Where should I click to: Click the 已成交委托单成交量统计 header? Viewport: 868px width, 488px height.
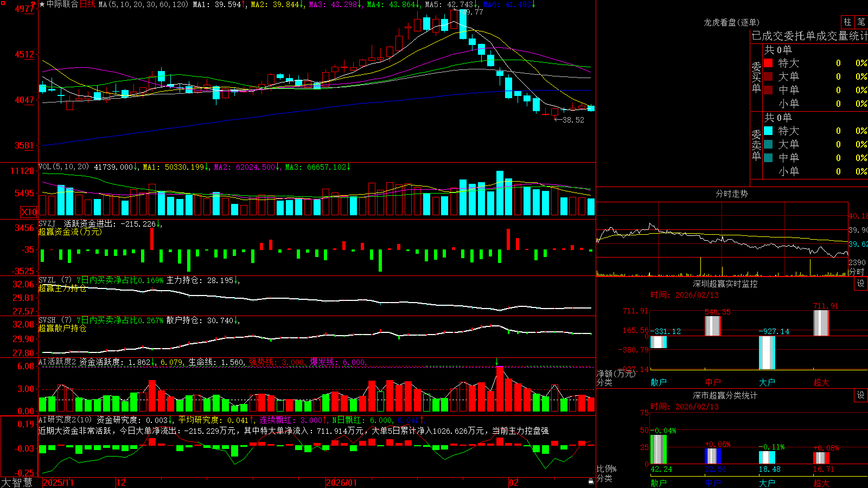(809, 36)
